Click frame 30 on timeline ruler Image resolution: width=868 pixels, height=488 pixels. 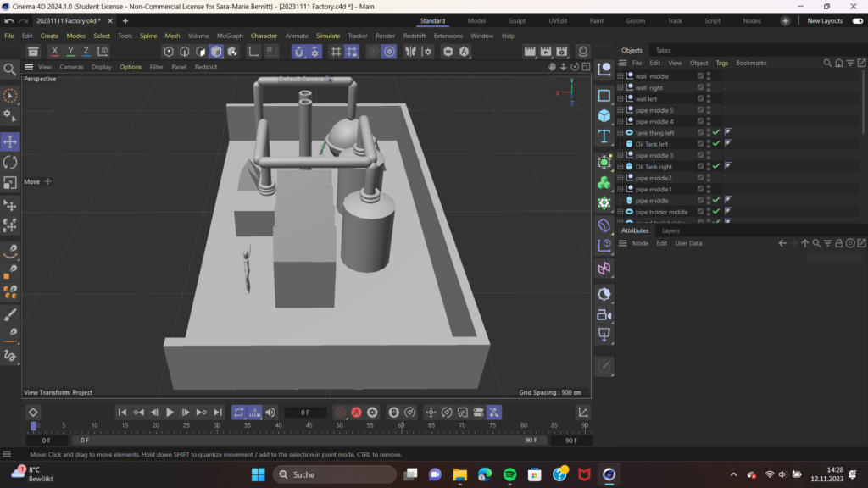(x=217, y=426)
